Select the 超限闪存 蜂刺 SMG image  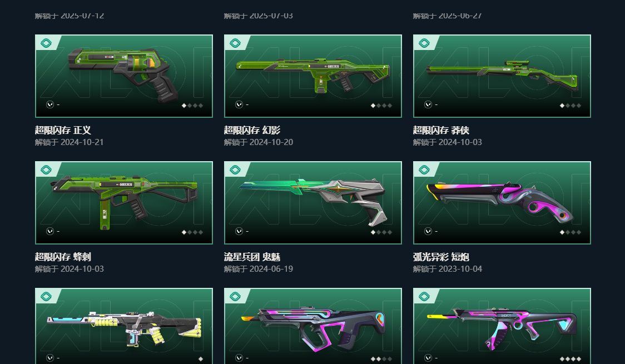[x=124, y=203]
